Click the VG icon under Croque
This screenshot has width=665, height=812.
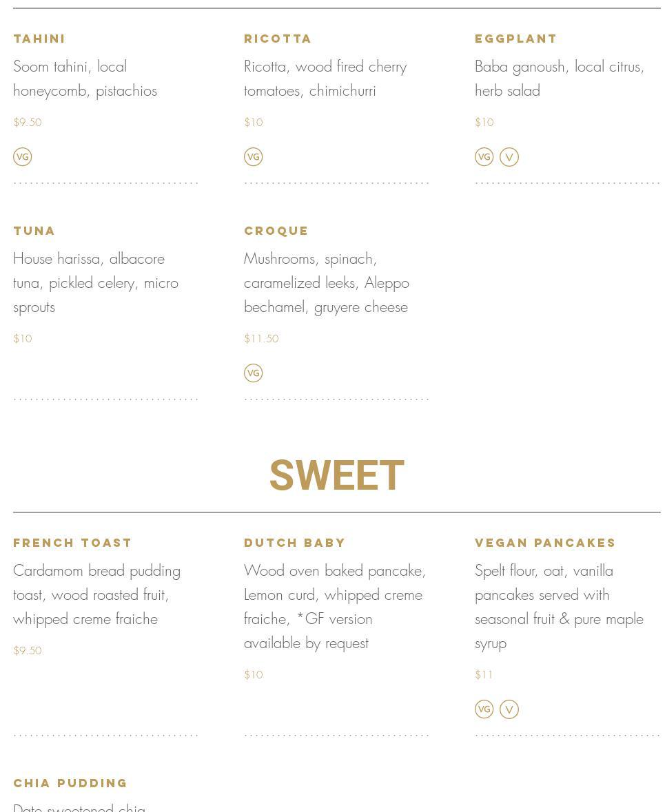254,373
